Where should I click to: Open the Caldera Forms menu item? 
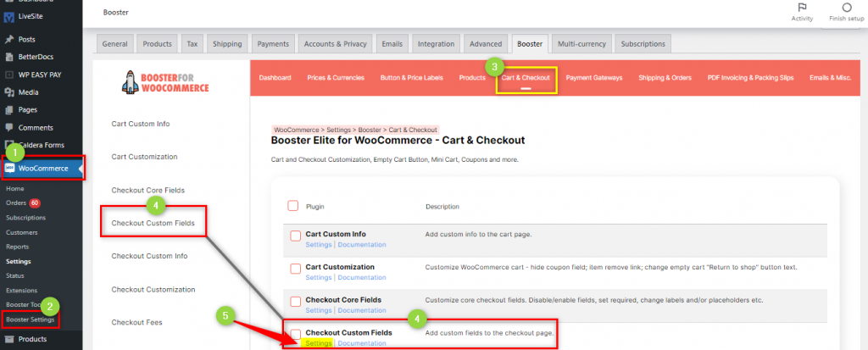click(42, 145)
